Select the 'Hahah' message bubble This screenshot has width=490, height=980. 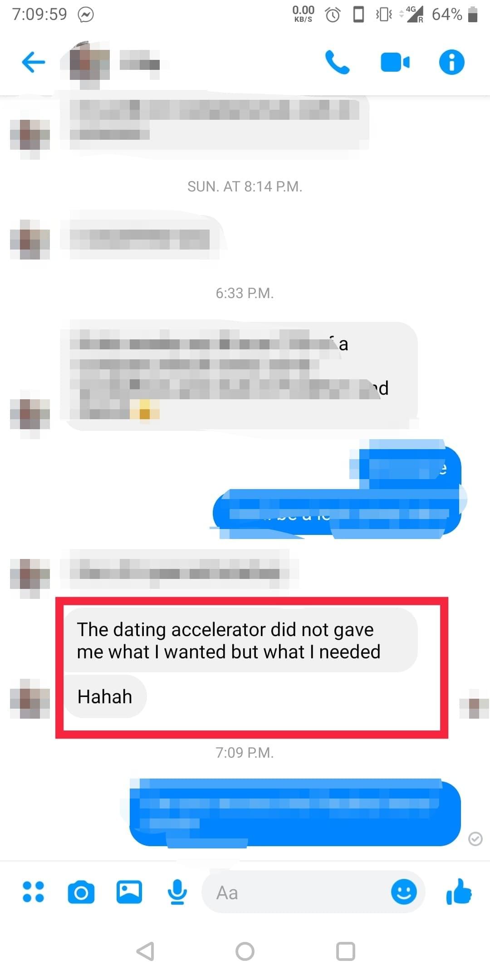coord(105,696)
